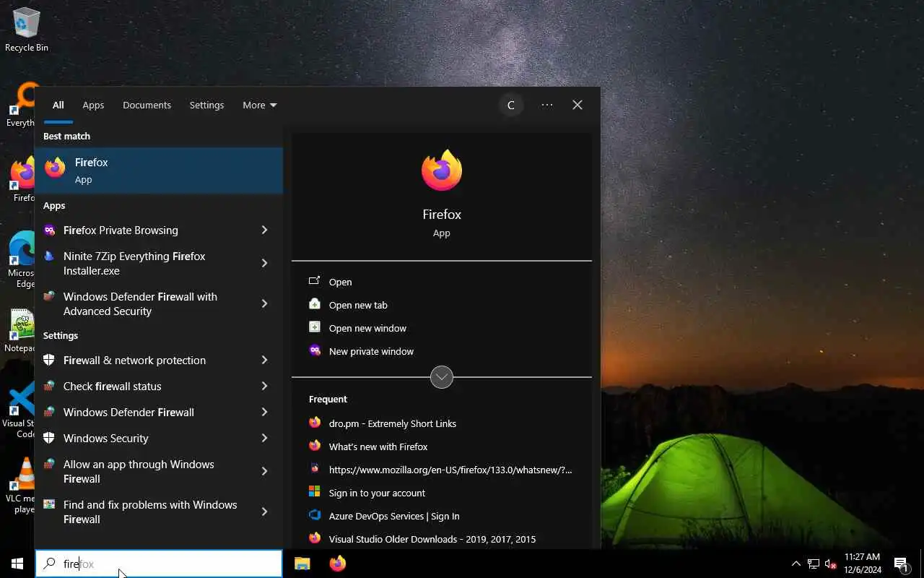Viewport: 924px width, 578px height.
Task: Switch to Documents search tab
Action: pos(147,105)
